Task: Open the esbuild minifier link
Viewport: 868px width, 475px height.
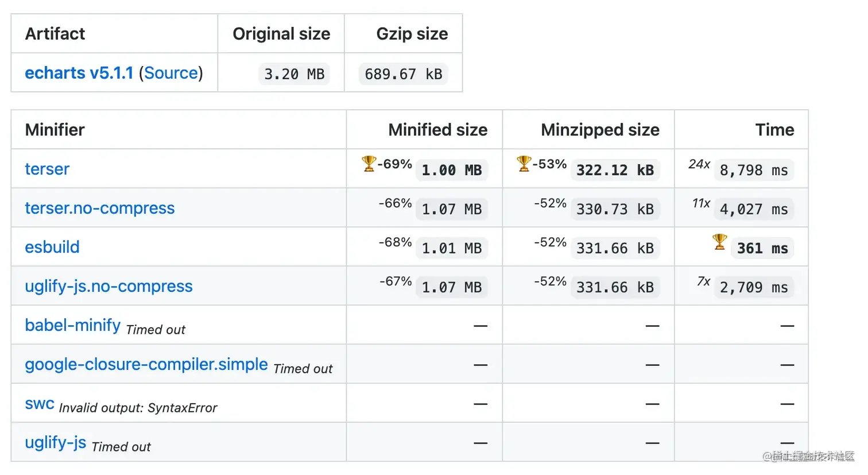Action: click(x=52, y=247)
